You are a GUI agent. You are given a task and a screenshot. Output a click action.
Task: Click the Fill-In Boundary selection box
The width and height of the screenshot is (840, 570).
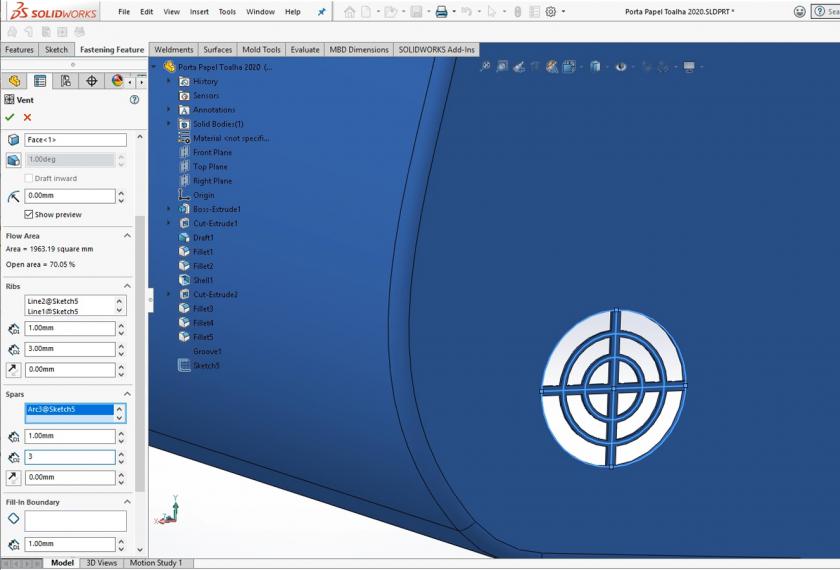point(75,520)
